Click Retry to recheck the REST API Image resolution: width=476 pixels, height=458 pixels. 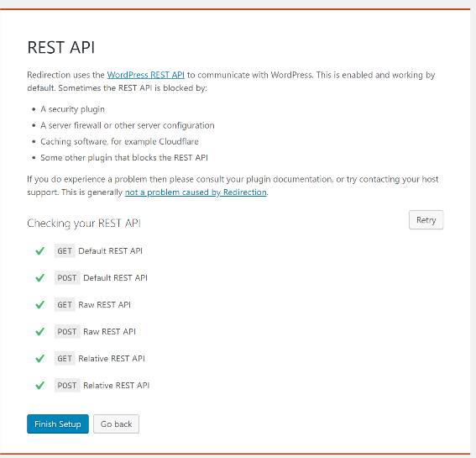(426, 219)
